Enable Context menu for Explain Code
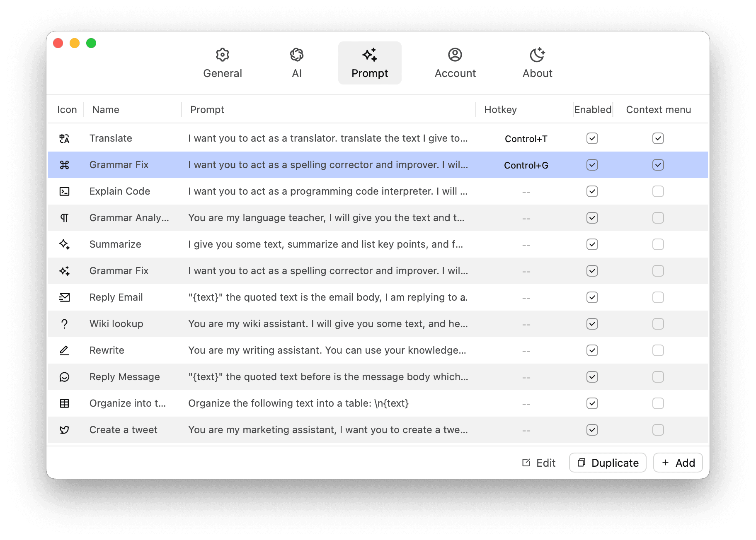This screenshot has height=540, width=756. [x=658, y=191]
